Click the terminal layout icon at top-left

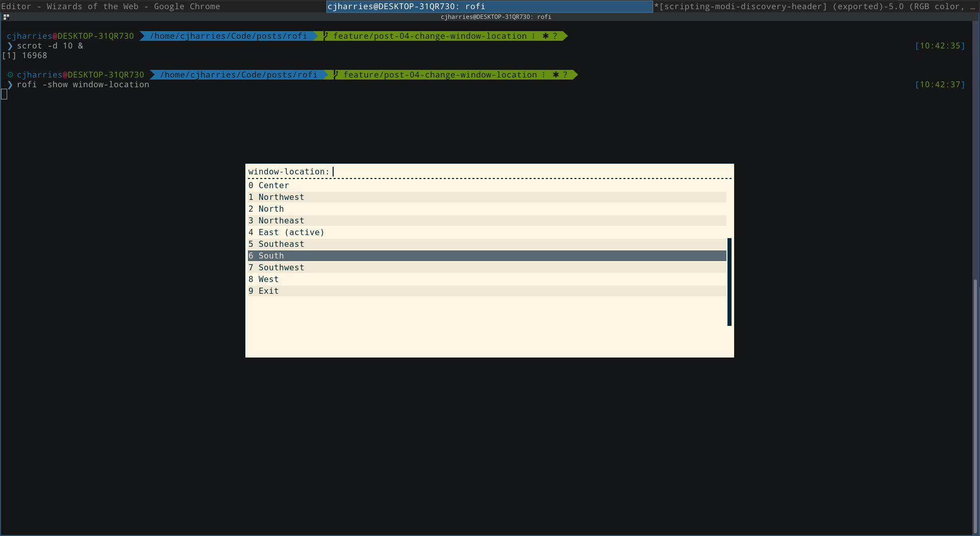[x=6, y=17]
